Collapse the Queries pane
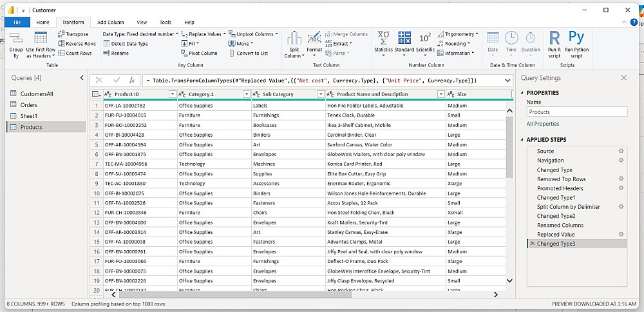Image resolution: width=644 pixels, height=312 pixels. tap(82, 78)
